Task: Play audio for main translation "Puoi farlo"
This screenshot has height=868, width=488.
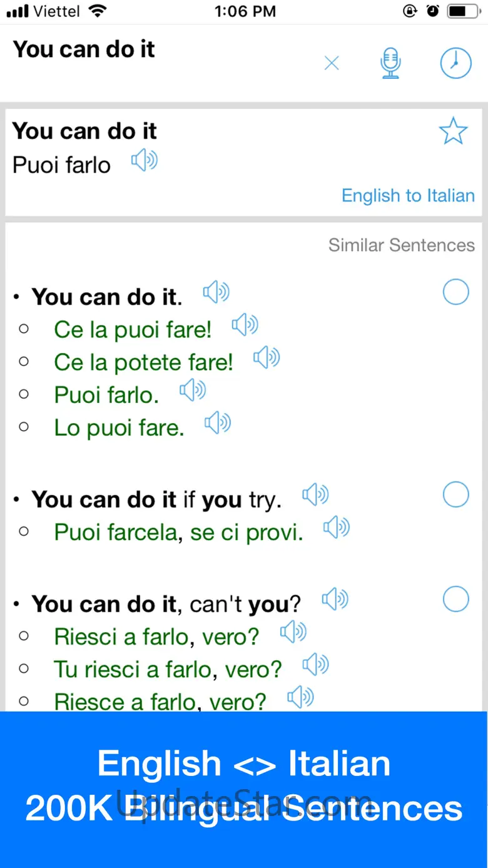Action: click(145, 161)
